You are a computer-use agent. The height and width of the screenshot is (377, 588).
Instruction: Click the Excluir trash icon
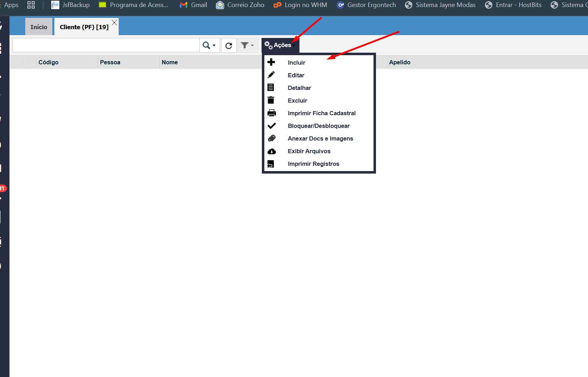click(271, 100)
